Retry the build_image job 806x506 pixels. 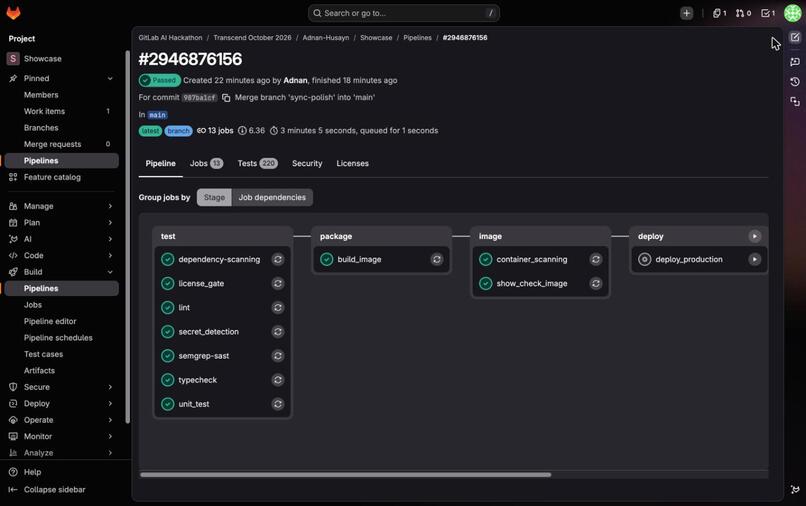436,259
